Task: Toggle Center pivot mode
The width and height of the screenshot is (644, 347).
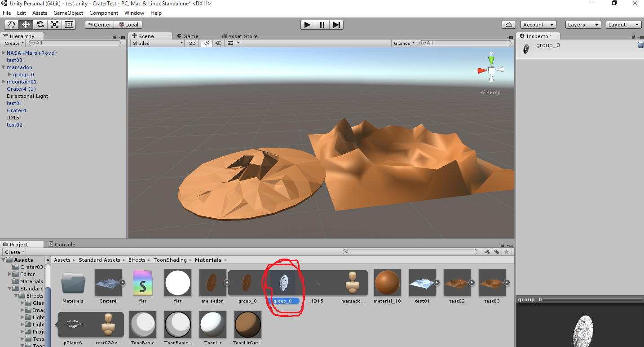Action: pyautogui.click(x=99, y=25)
